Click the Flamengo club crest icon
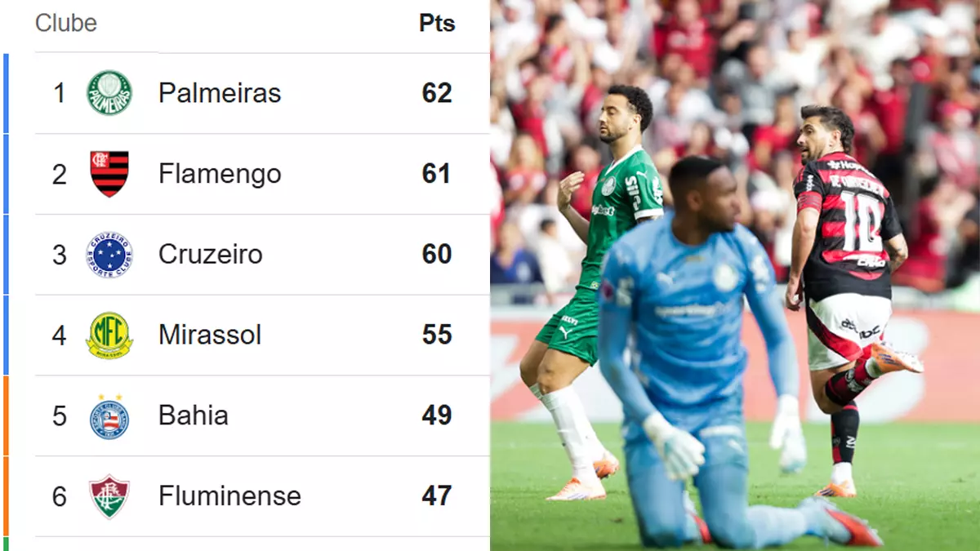This screenshot has width=980, height=551. 109,174
